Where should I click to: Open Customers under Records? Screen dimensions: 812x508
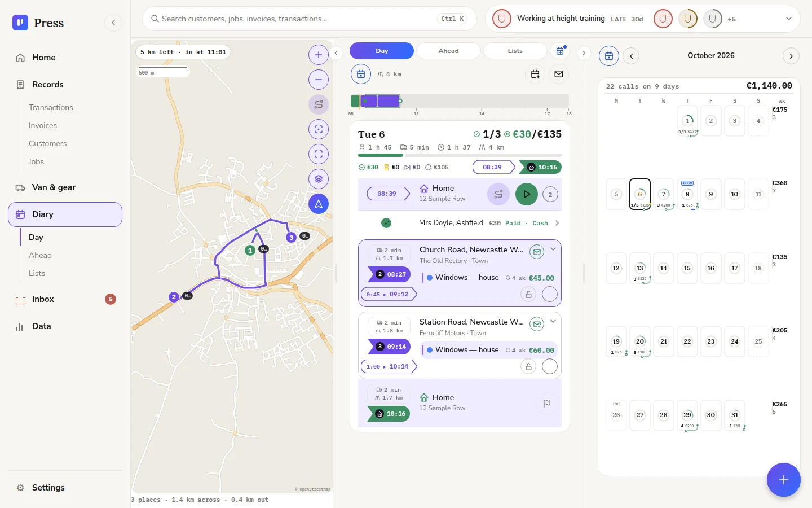pos(48,143)
